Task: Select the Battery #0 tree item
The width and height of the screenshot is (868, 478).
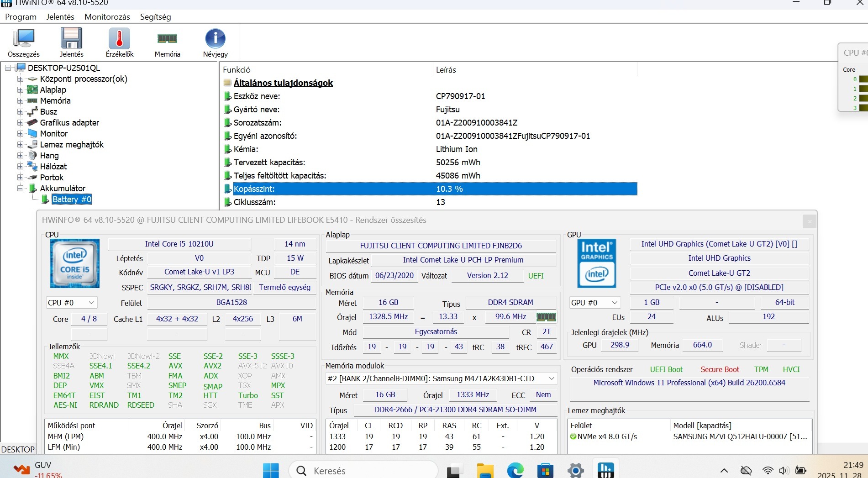Action: [72, 200]
